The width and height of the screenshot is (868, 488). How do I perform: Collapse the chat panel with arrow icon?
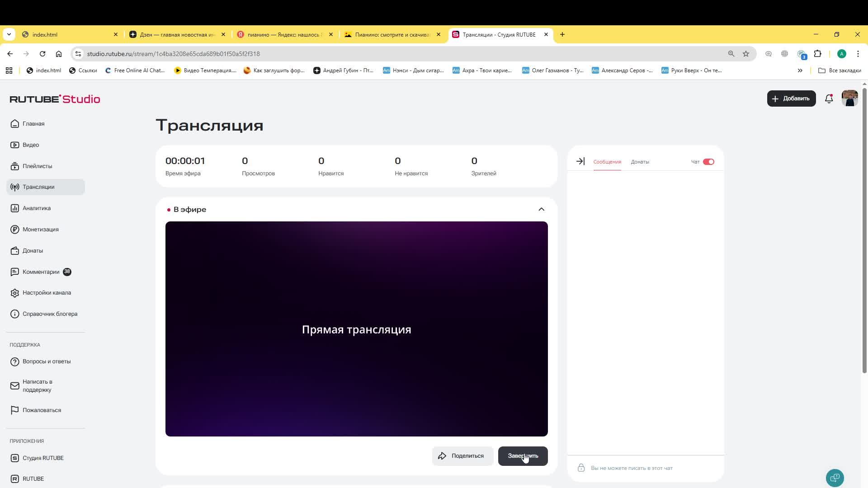pyautogui.click(x=580, y=161)
